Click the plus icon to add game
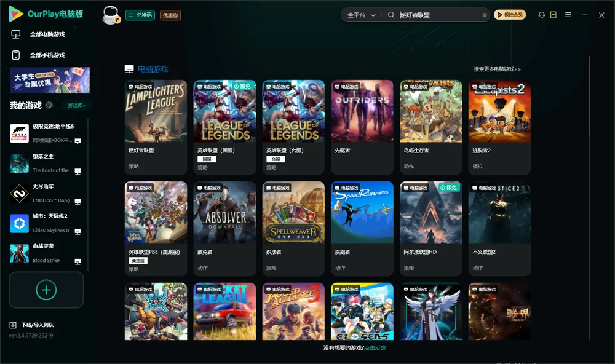 point(46,290)
